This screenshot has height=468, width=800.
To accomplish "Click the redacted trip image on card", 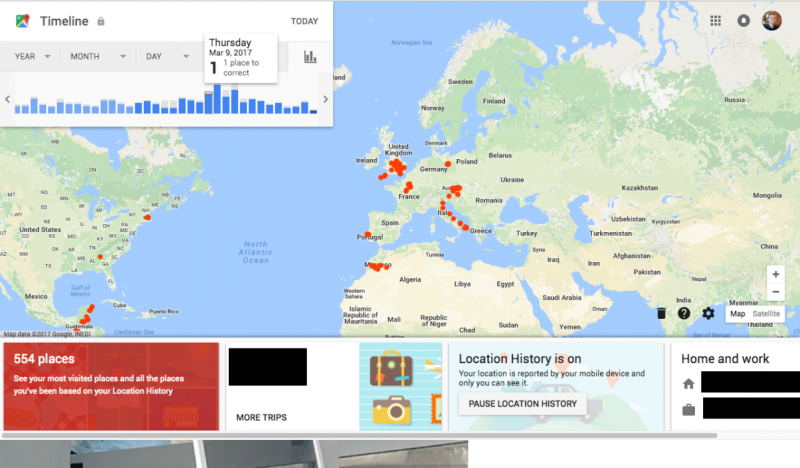I will pyautogui.click(x=268, y=367).
